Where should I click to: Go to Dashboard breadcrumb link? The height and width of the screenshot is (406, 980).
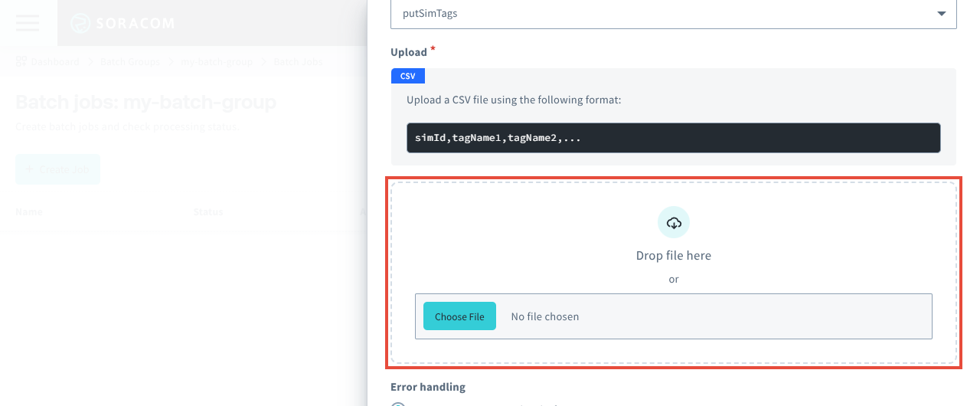pos(55,61)
